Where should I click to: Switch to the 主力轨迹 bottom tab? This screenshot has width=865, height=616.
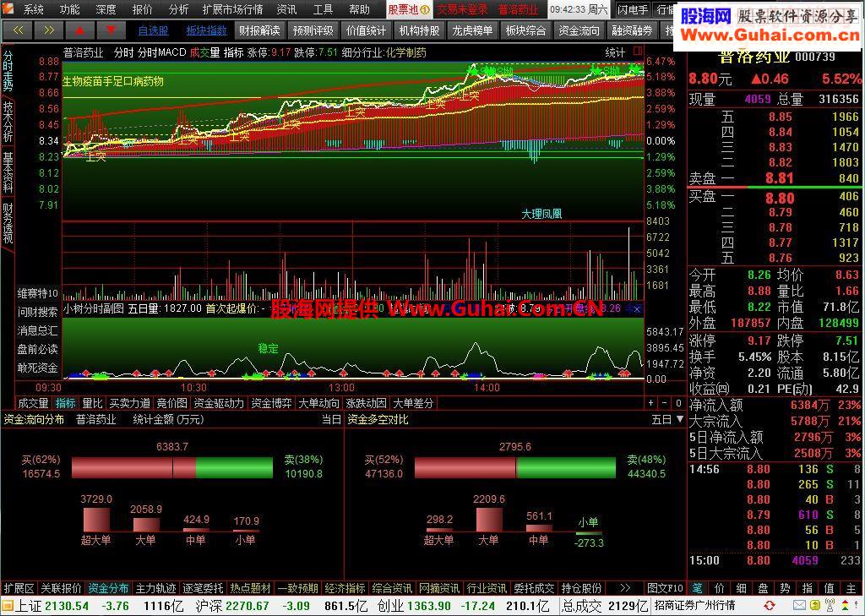[155, 588]
